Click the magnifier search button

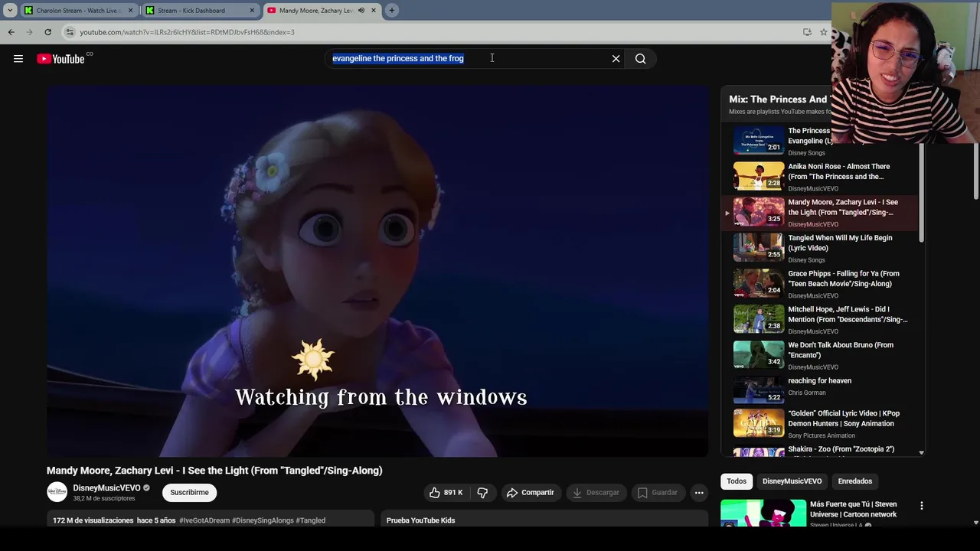coord(640,59)
